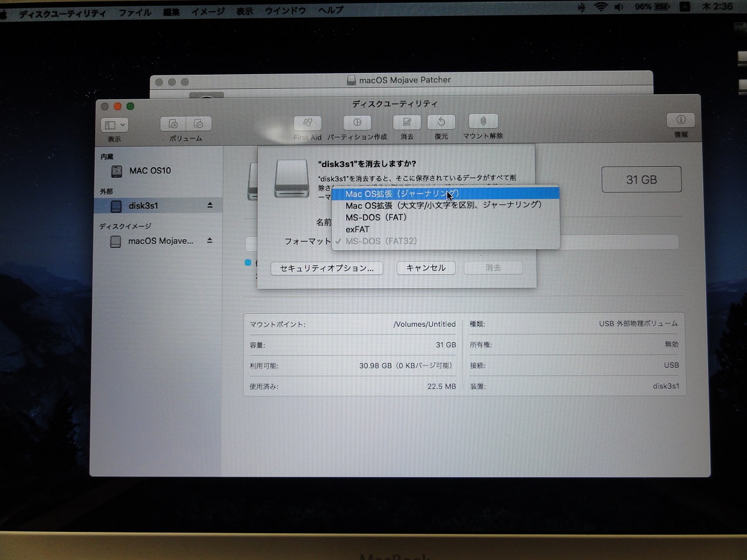Select disk3s1 external volume in sidebar
The height and width of the screenshot is (560, 747).
pos(158,206)
